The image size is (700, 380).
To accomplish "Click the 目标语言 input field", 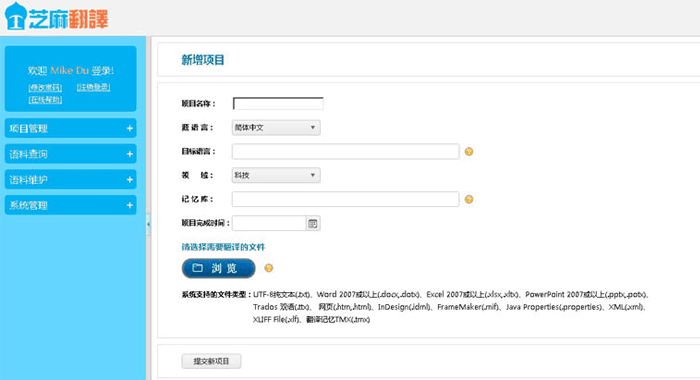I will click(345, 151).
